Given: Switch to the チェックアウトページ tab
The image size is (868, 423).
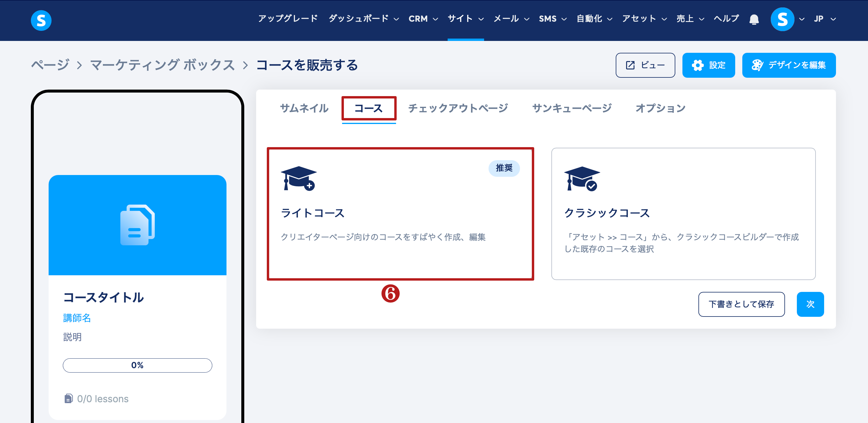Looking at the screenshot, I should coord(458,108).
